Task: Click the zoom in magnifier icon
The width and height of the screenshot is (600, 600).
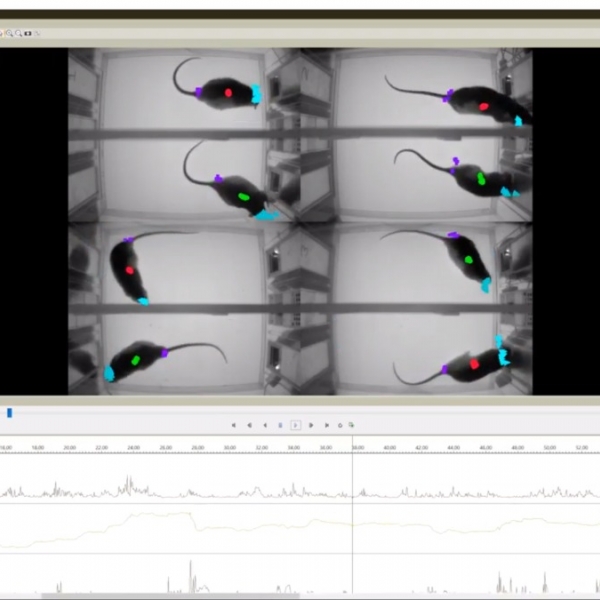Action: tap(8, 33)
